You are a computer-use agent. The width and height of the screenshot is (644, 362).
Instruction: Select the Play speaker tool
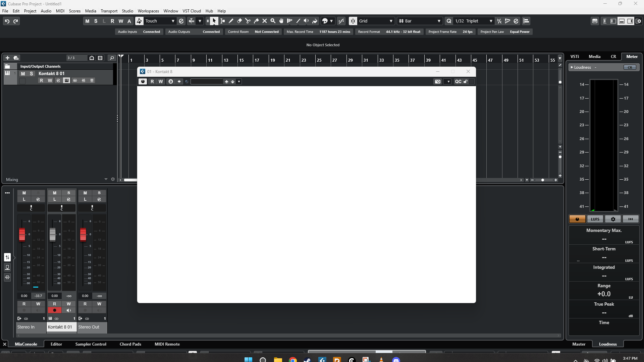306,21
